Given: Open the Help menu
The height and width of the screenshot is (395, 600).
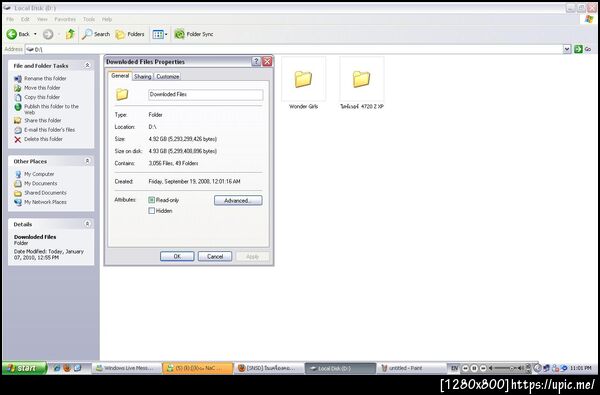Looking at the screenshot, I should pyautogui.click(x=107, y=19).
